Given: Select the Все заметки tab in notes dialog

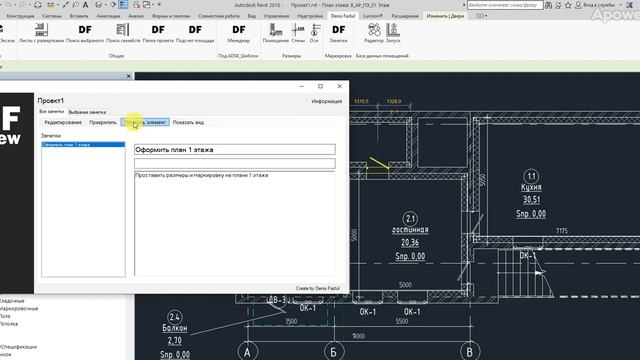Looking at the screenshot, I should [51, 111].
